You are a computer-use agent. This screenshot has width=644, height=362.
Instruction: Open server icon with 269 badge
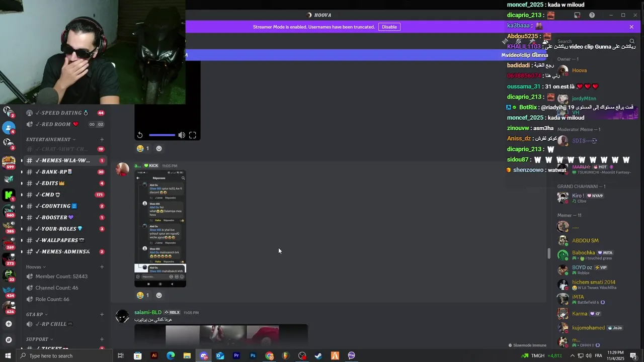tap(8, 243)
